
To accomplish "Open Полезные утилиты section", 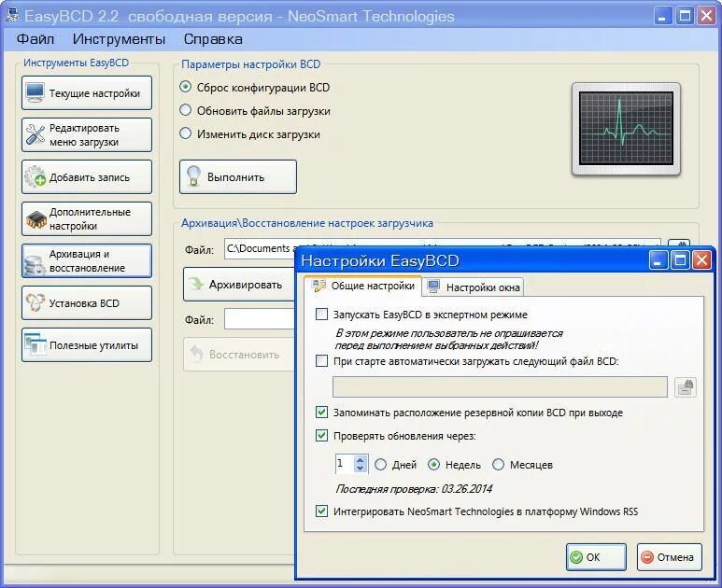I will pos(87,345).
